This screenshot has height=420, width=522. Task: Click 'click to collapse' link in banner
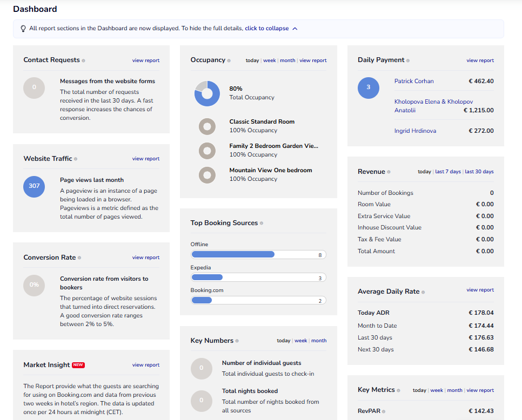pos(266,29)
